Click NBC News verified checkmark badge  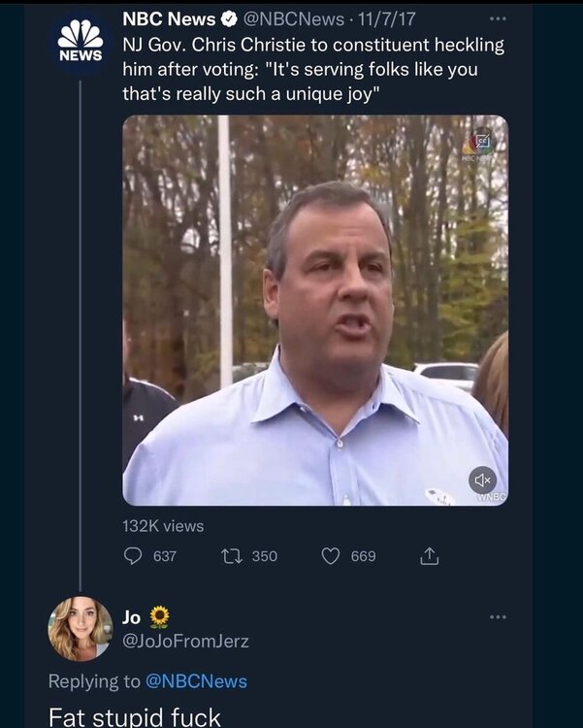(x=230, y=18)
